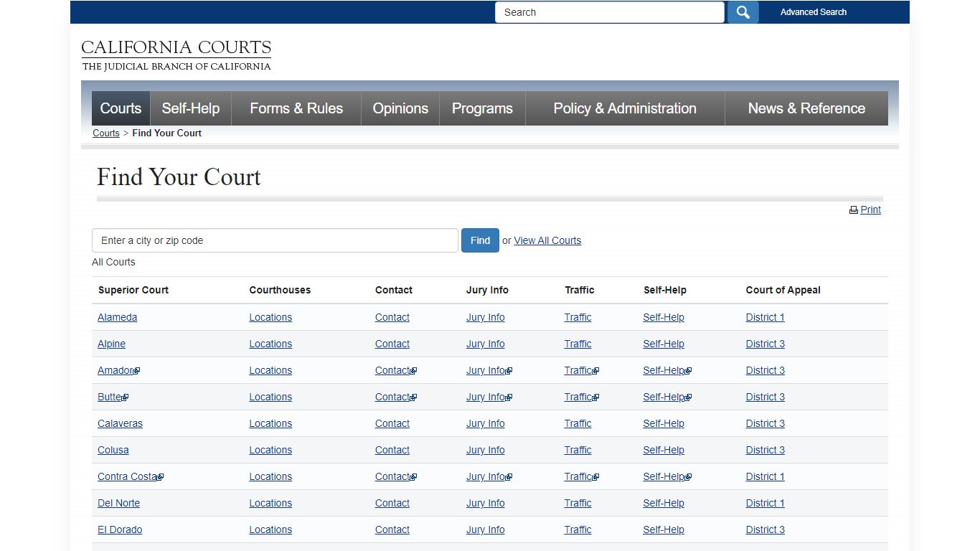Open Traffic link for Amador
The height and width of the screenshot is (551, 980).
[582, 370]
